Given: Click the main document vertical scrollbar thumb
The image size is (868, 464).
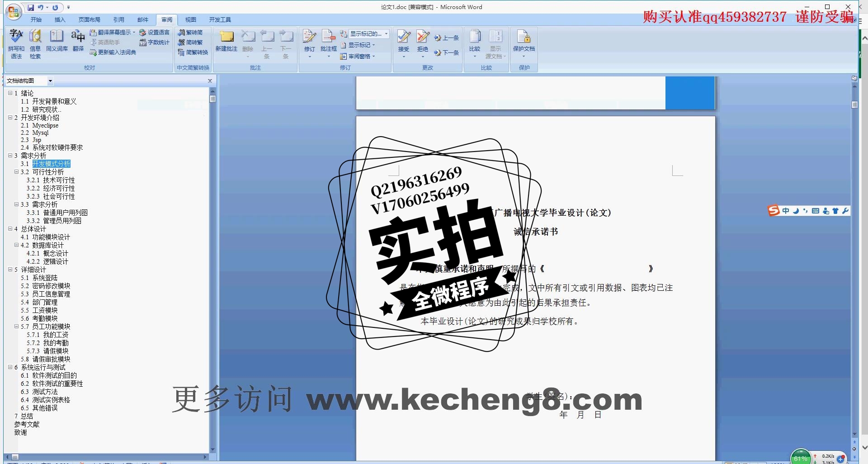Looking at the screenshot, I should tap(854, 104).
